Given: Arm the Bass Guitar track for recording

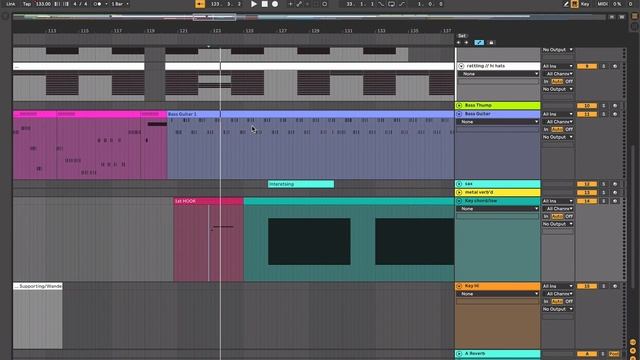Looking at the screenshot, I should point(615,114).
